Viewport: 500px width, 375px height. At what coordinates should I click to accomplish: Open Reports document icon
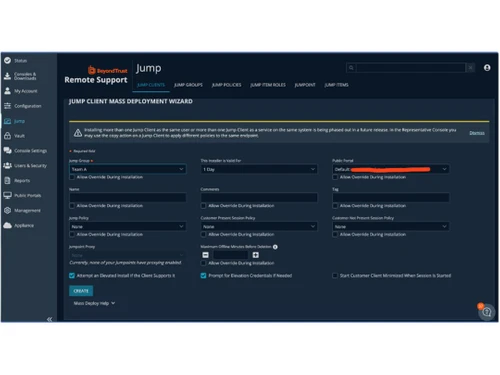7,180
